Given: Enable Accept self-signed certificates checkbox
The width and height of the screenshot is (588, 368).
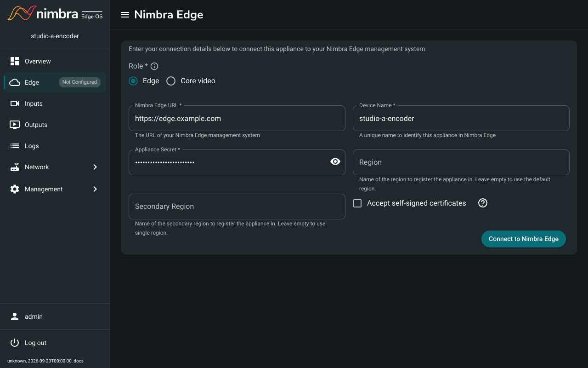Looking at the screenshot, I should (357, 203).
